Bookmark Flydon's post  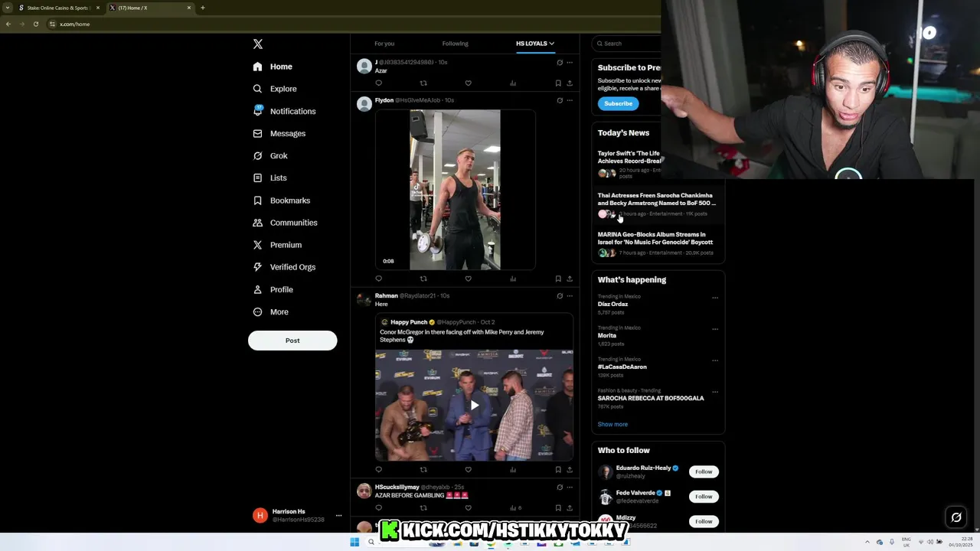coord(558,279)
